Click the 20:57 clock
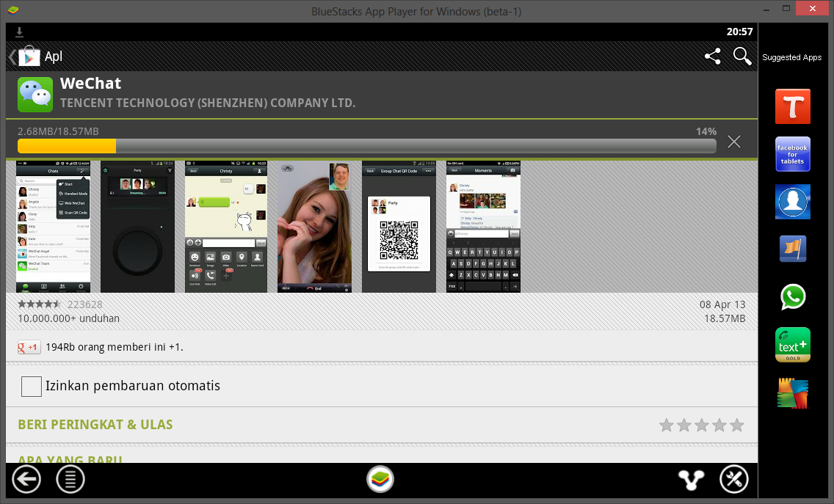 (740, 32)
